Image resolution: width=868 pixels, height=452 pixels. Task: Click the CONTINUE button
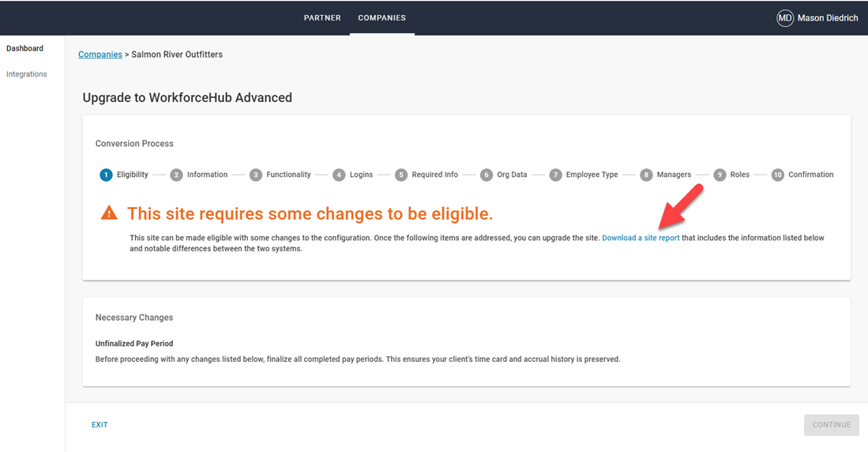coord(832,425)
